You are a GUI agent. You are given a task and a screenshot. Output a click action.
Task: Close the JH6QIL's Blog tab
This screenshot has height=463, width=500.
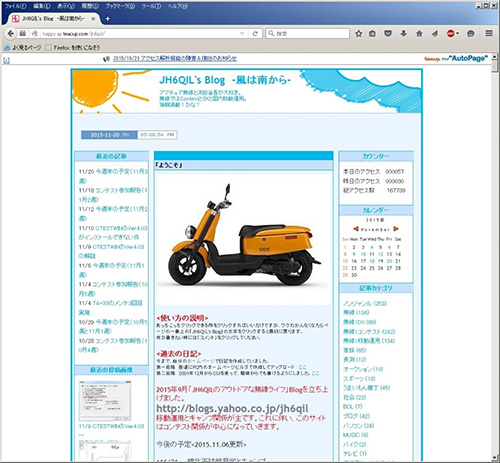coord(93,19)
